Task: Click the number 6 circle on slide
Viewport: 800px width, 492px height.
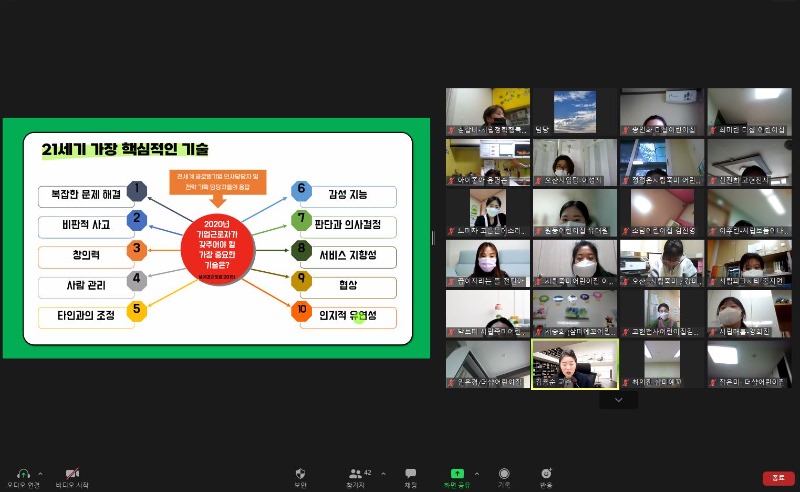Action: click(x=302, y=190)
